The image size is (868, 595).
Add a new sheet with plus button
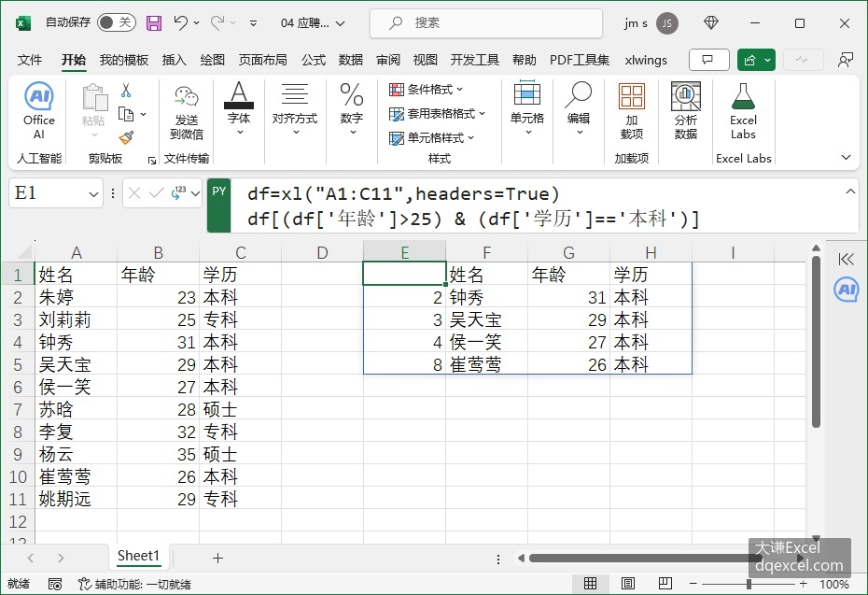[x=217, y=558]
